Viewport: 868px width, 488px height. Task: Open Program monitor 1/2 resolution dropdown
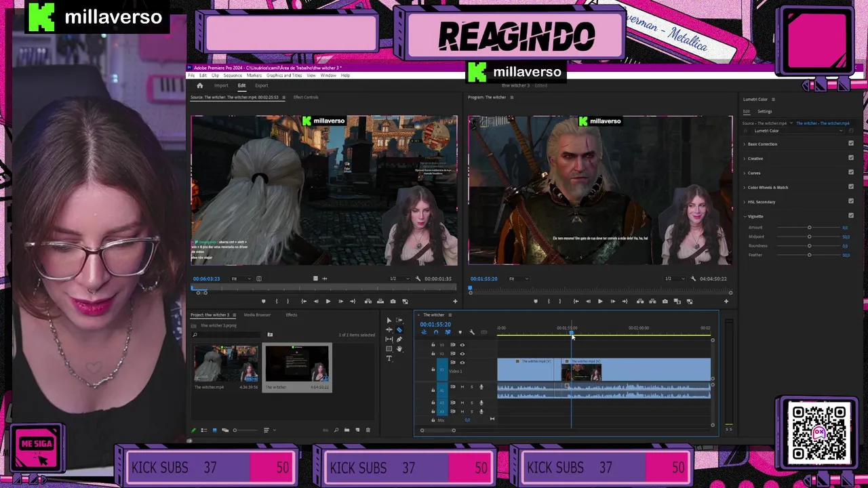(x=675, y=279)
